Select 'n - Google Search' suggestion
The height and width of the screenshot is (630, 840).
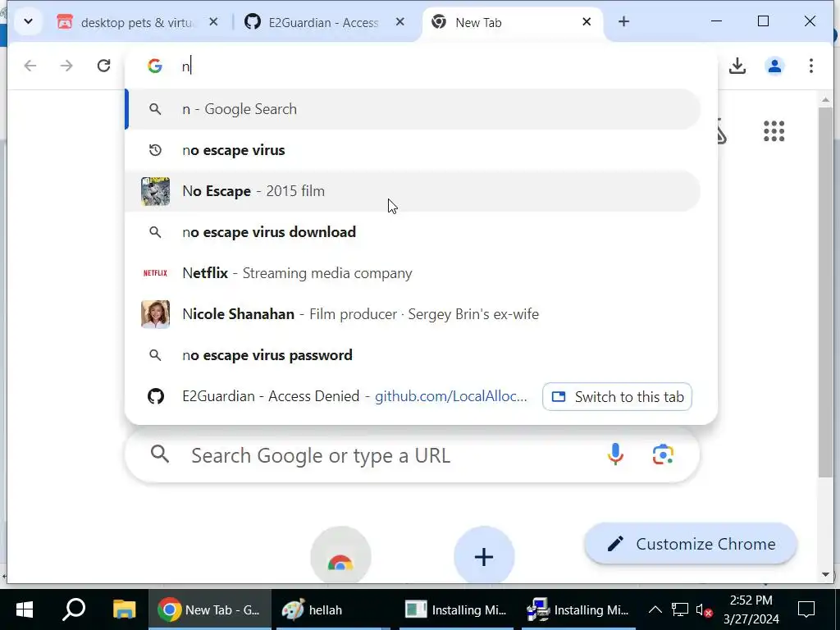pyautogui.click(x=413, y=109)
